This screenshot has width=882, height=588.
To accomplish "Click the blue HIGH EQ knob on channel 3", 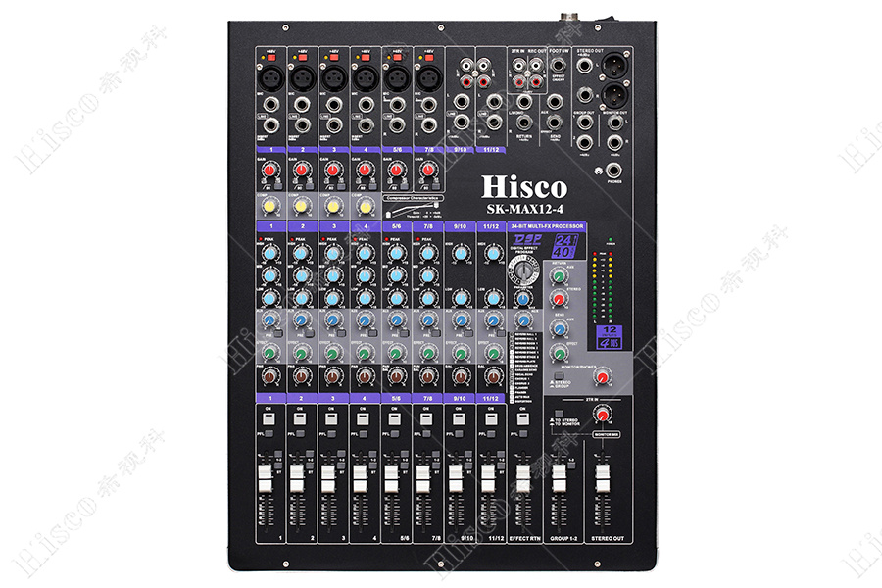I will [331, 254].
